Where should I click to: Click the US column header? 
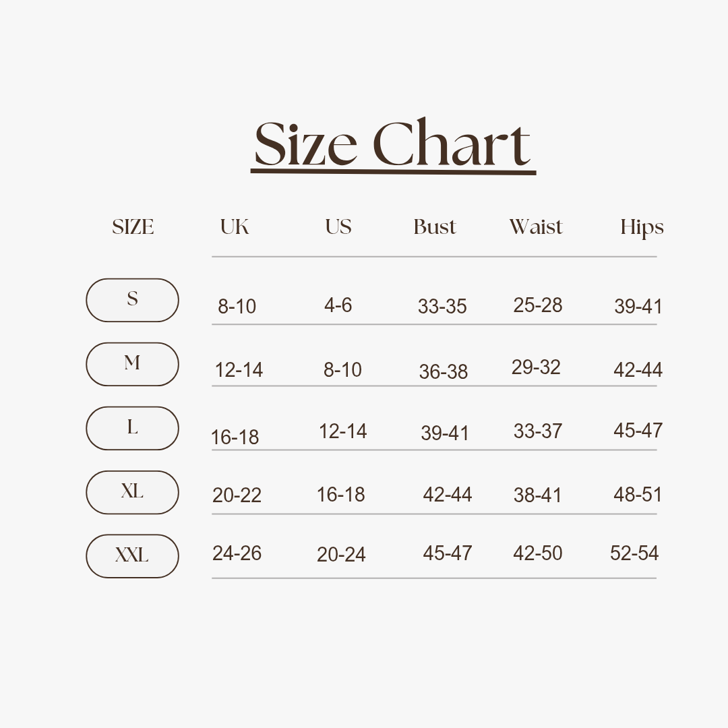338,227
